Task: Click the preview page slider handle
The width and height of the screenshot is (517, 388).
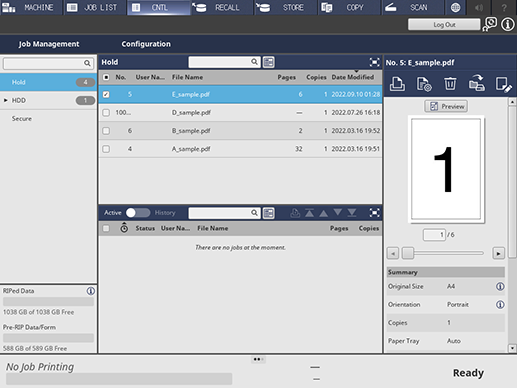Action: (408, 253)
